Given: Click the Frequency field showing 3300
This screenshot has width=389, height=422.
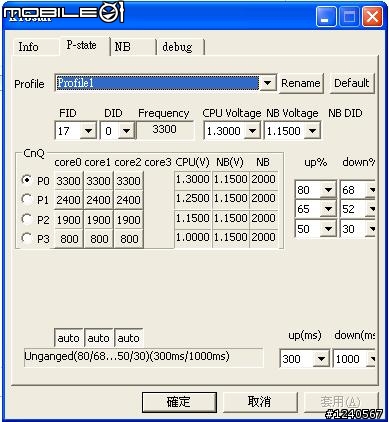Looking at the screenshot, I should 165,130.
